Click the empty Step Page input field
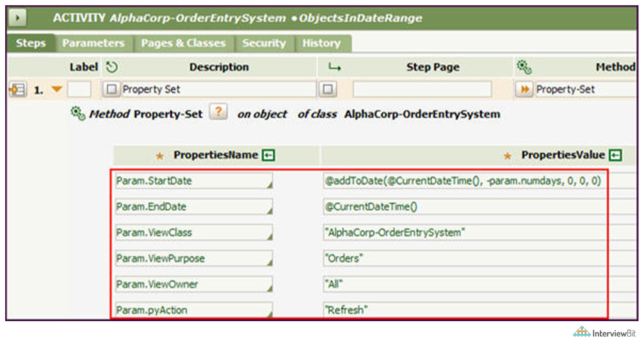The image size is (644, 341). 423,89
